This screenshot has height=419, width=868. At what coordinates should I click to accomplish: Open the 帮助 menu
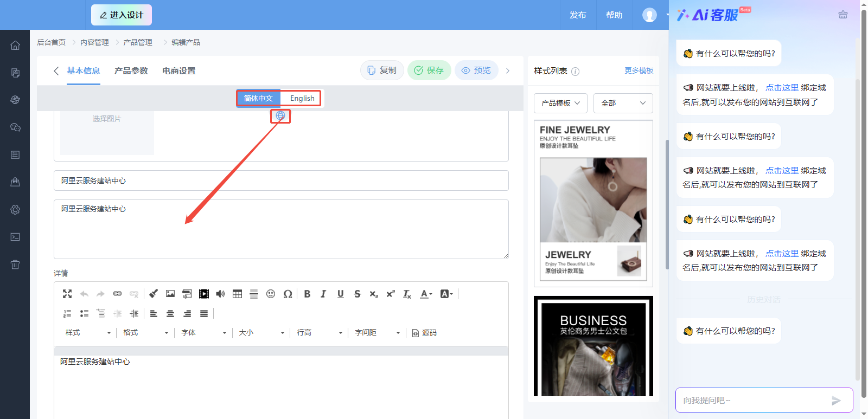[614, 15]
